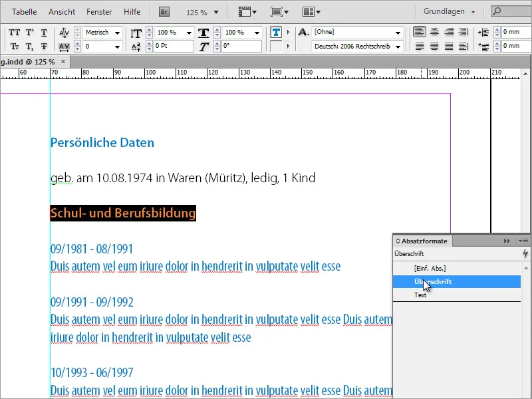Viewport: 532px width, 399px height.
Task: Click the '09/1981 - 08/1991' date line
Action: point(92,249)
